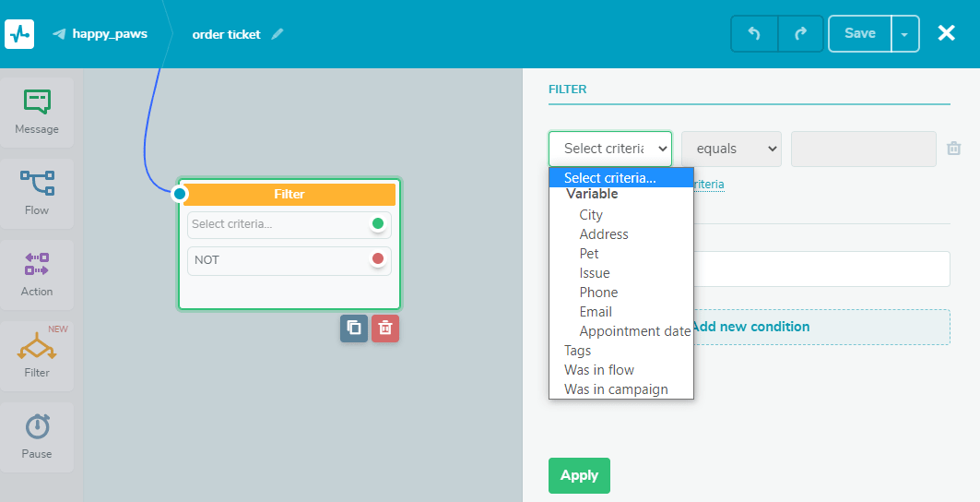Collapse the Select criteria dropdown
Image resolution: width=980 pixels, height=502 pixels.
tap(609, 149)
